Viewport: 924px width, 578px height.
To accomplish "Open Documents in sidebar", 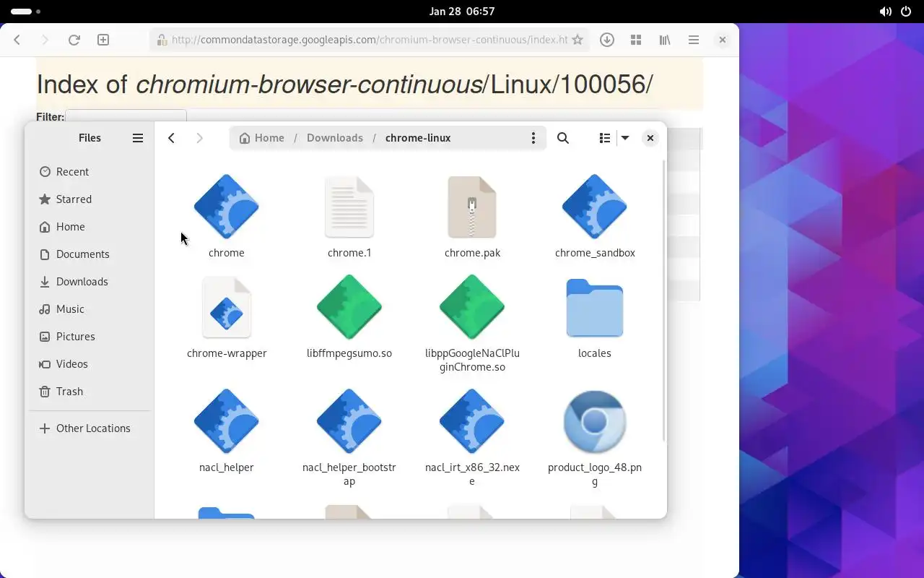I will click(x=90, y=254).
